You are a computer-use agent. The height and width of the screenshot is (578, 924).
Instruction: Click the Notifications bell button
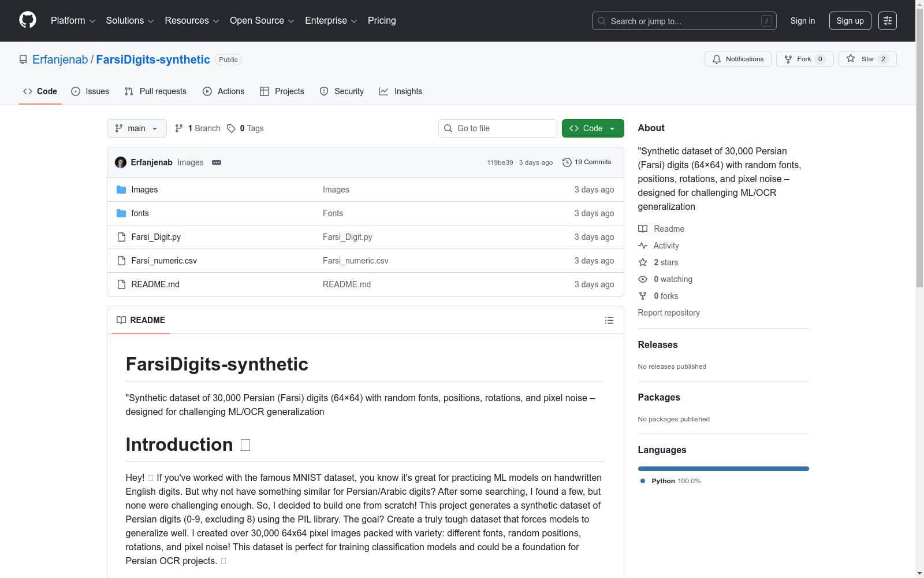737,59
